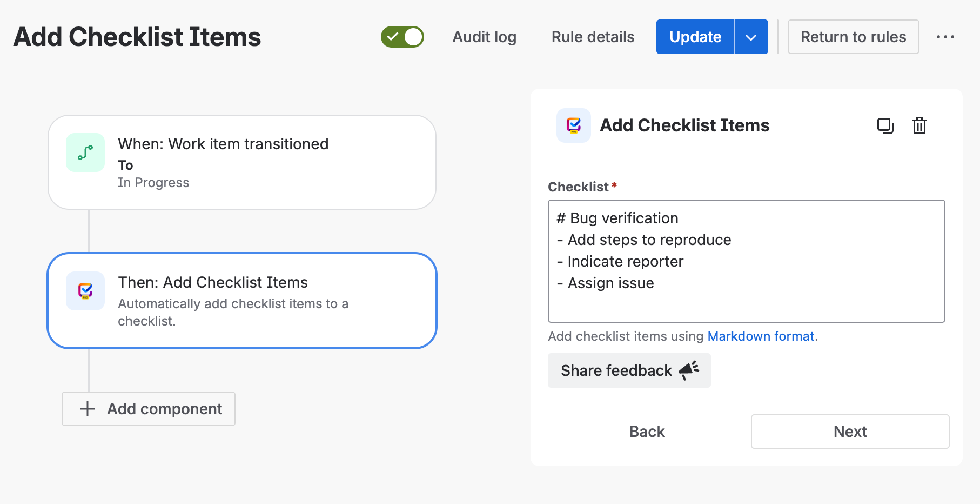Click the Back button

click(647, 432)
